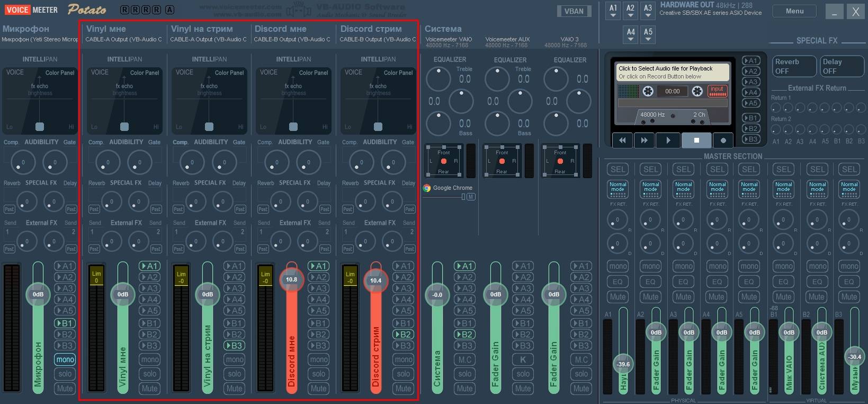Click the Google Chrome app icon
The height and width of the screenshot is (404, 868).
pyautogui.click(x=427, y=188)
